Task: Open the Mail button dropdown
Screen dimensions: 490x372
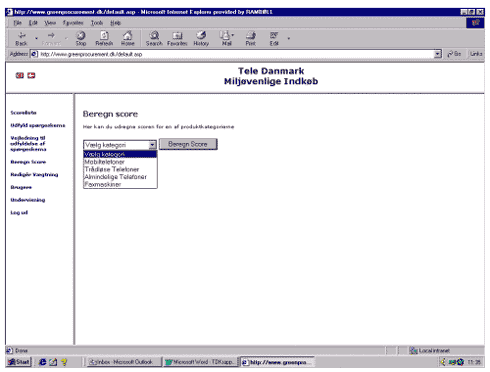Action: tap(233, 35)
